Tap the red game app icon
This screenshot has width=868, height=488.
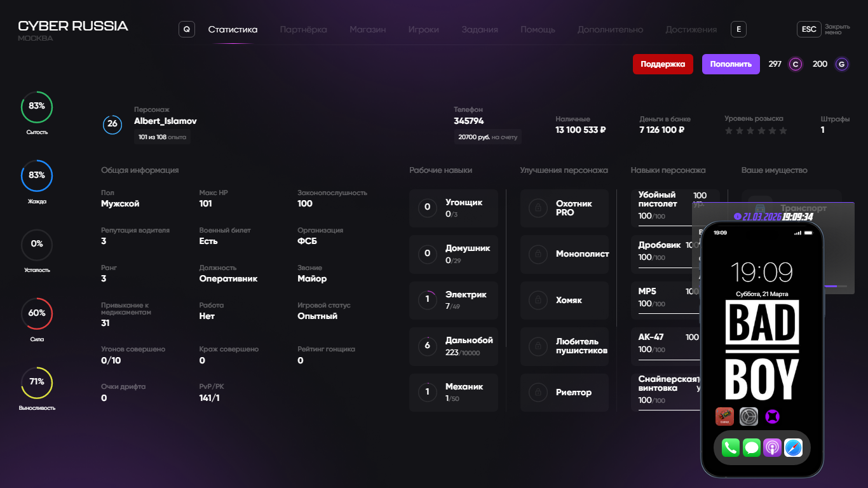tap(724, 417)
